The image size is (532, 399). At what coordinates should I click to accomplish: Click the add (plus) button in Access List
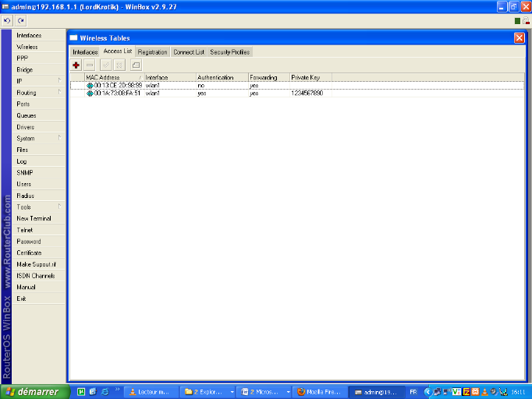[76, 65]
